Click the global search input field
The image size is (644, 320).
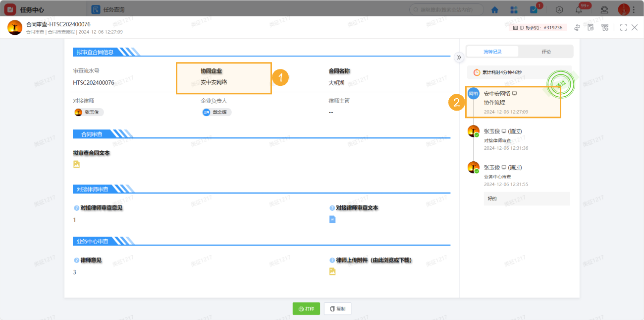(x=446, y=9)
